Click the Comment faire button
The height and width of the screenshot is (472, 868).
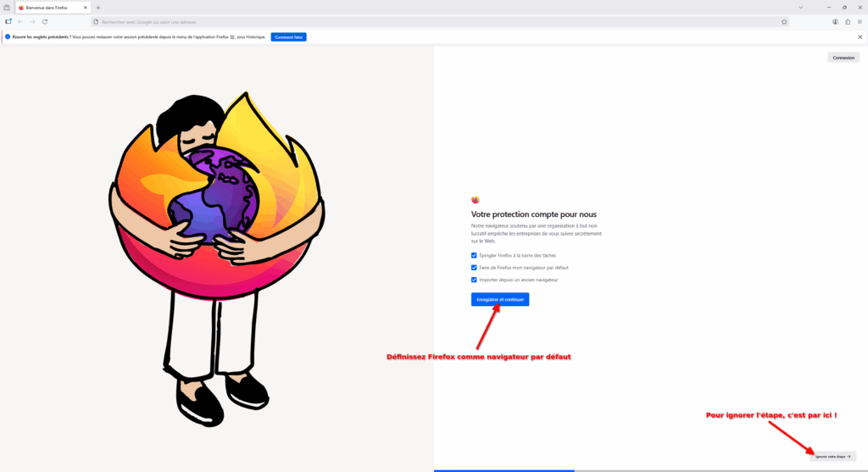(x=288, y=37)
